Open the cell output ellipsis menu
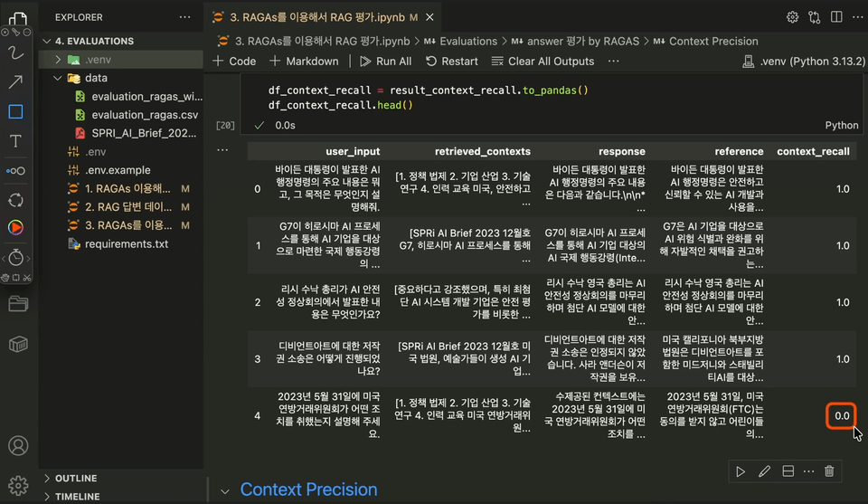Viewport: 868px width, 504px height. 222,150
